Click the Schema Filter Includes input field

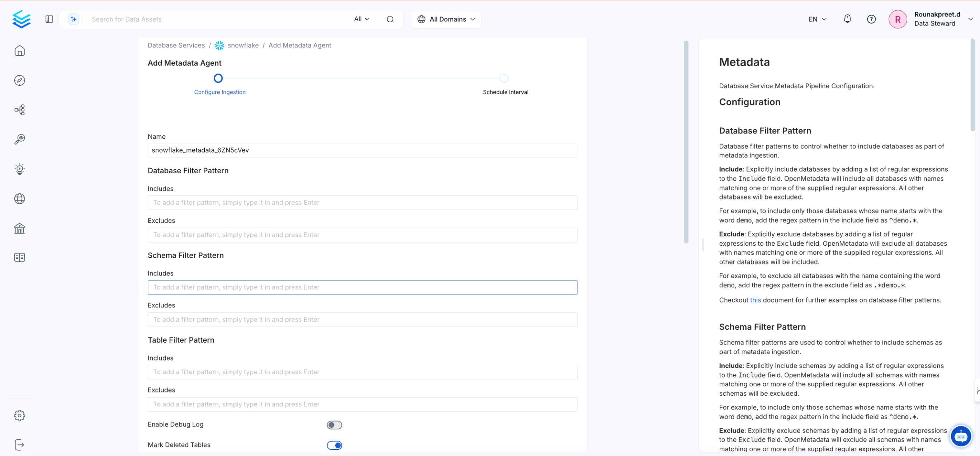click(362, 287)
